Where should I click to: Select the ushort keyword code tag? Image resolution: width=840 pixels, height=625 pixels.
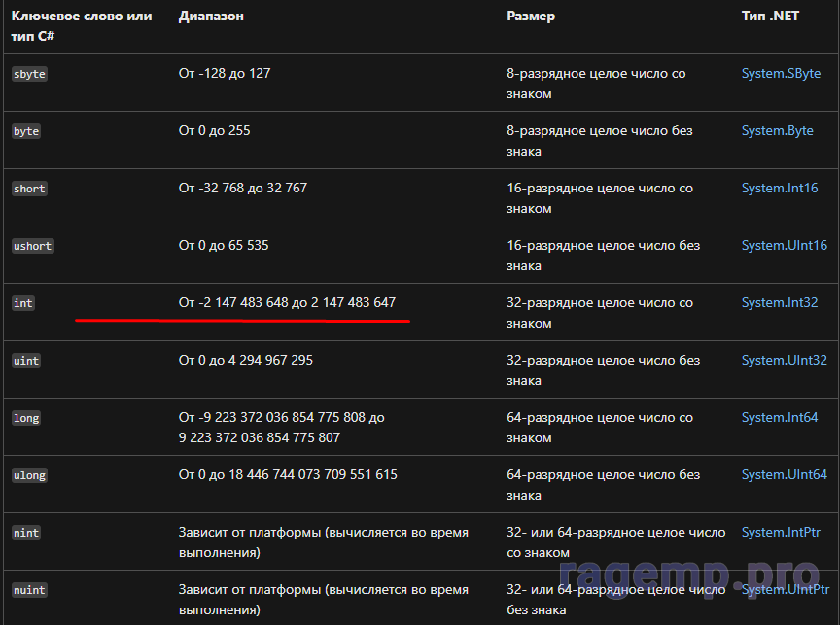point(32,247)
